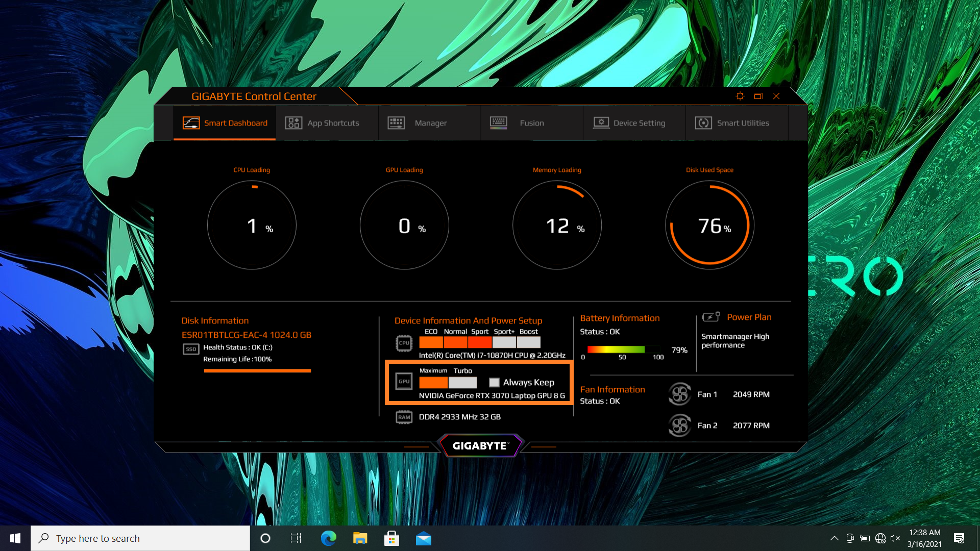Click the CPU chip icon
Screen dimensions: 980x551
tap(404, 343)
